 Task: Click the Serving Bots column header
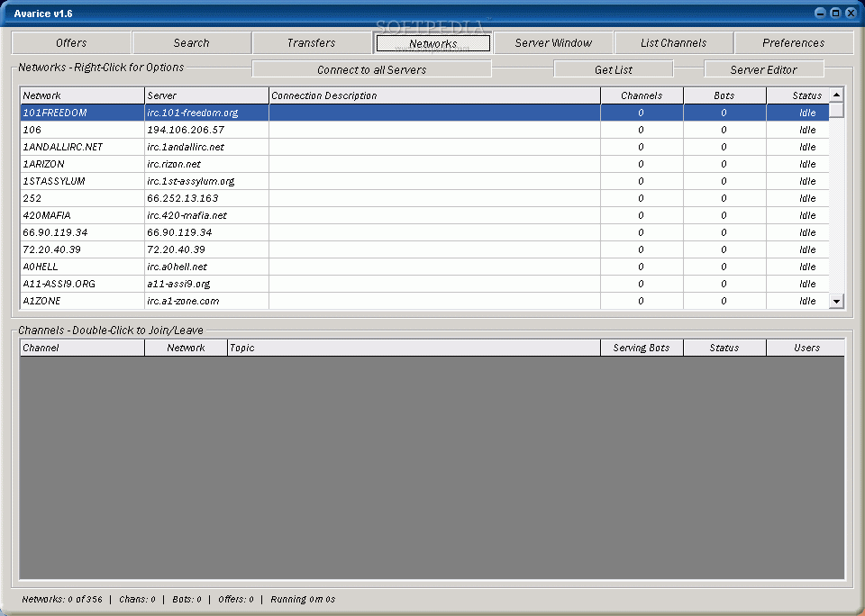[642, 348]
